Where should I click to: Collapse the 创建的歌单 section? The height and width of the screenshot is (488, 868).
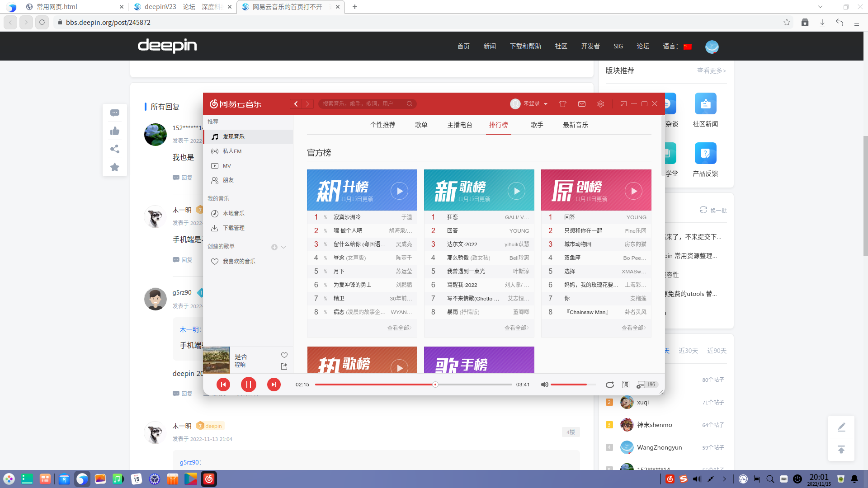tap(284, 247)
